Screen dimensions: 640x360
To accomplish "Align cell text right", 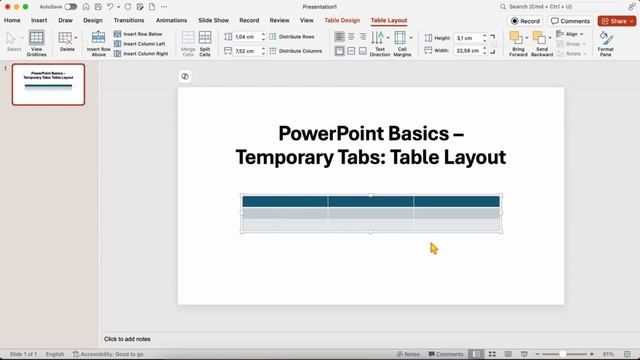I will [x=362, y=37].
